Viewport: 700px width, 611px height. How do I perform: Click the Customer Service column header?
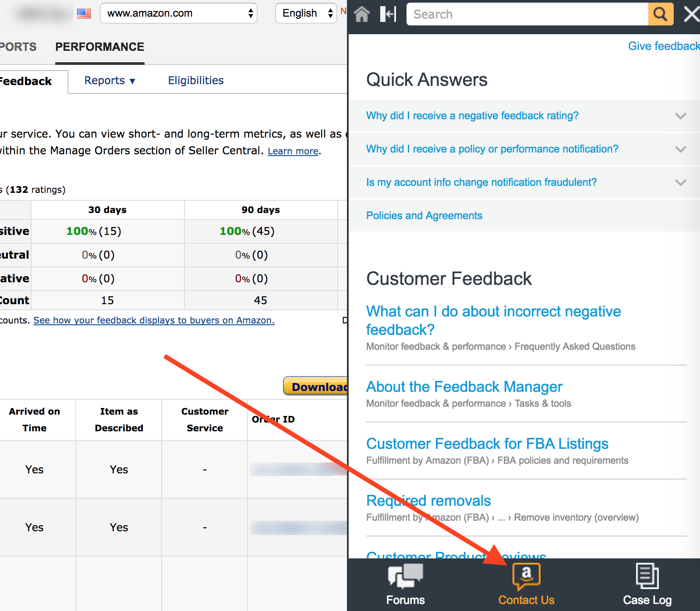click(205, 420)
